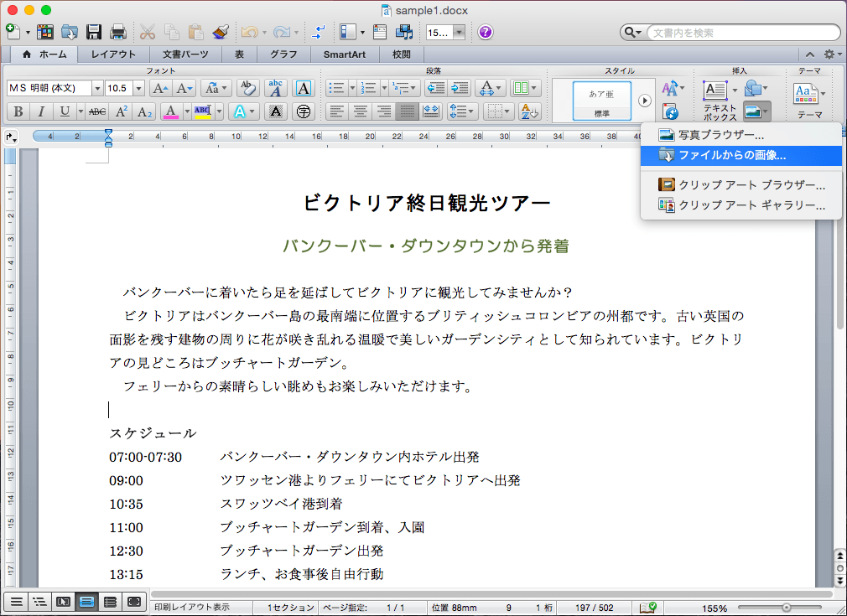The width and height of the screenshot is (847, 616).
Task: Open the purple Help icon
Action: (486, 33)
